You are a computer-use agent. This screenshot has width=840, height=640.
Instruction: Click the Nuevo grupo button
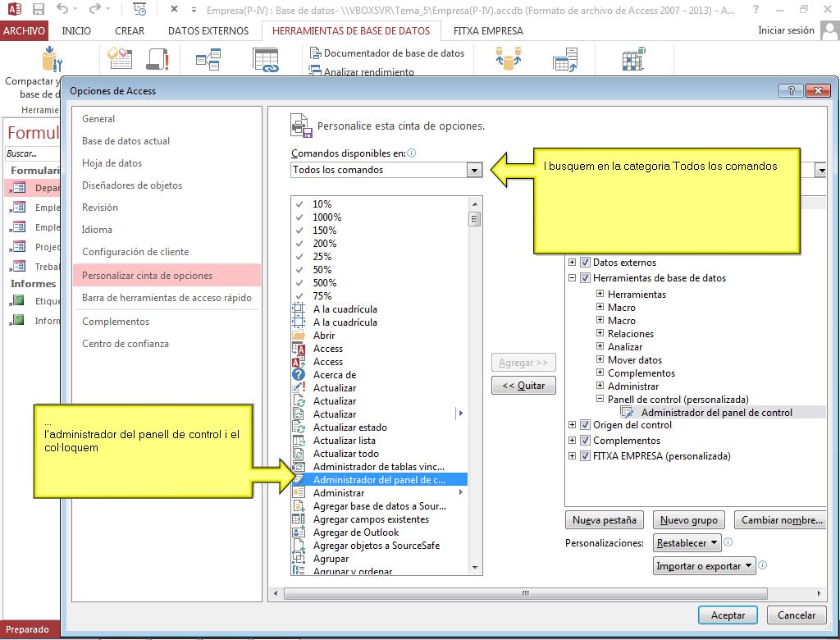(x=689, y=520)
